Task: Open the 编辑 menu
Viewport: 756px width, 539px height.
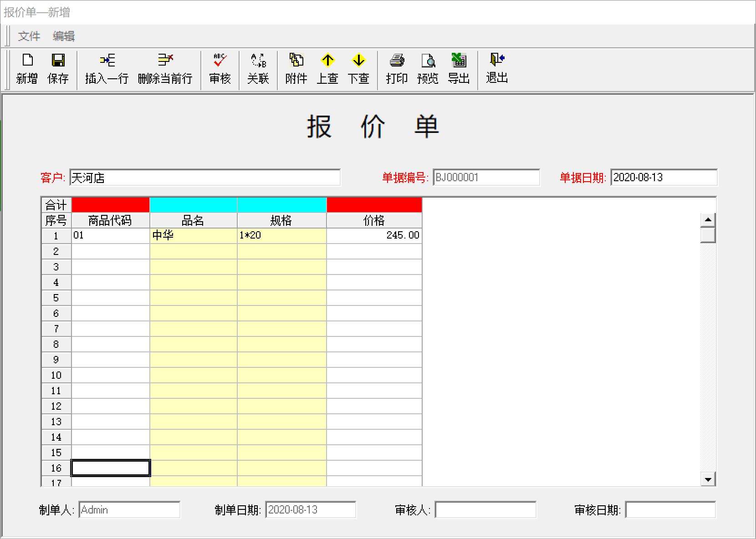Action: tap(64, 36)
